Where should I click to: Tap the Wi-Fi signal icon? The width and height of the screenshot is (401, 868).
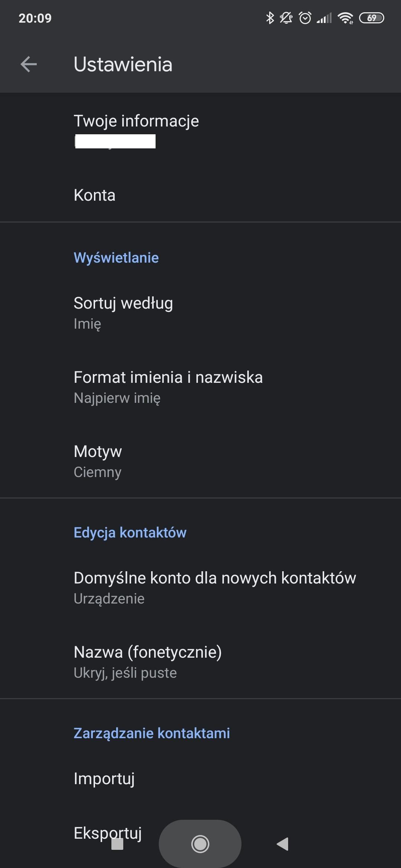pos(345,18)
